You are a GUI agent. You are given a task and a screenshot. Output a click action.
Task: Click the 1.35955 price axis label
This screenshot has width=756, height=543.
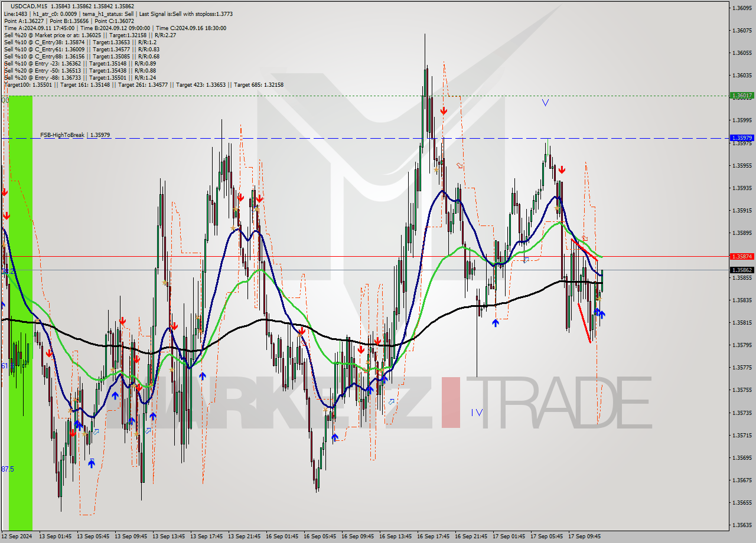(x=742, y=165)
